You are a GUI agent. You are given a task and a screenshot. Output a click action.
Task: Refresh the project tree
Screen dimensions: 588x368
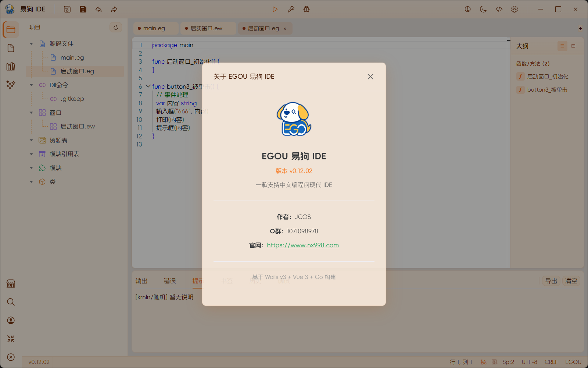click(x=116, y=27)
